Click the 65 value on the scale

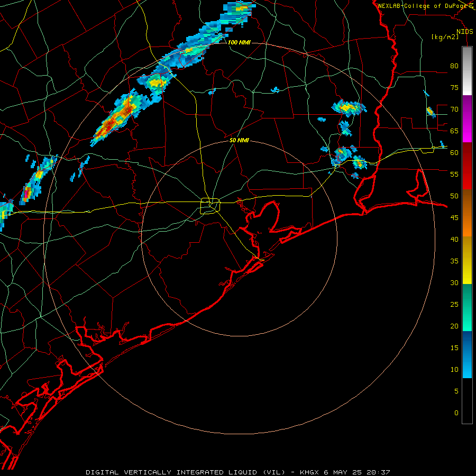click(x=454, y=131)
